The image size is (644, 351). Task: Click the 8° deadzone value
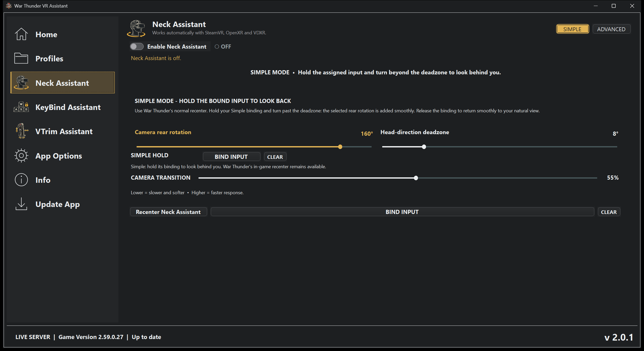click(x=615, y=134)
